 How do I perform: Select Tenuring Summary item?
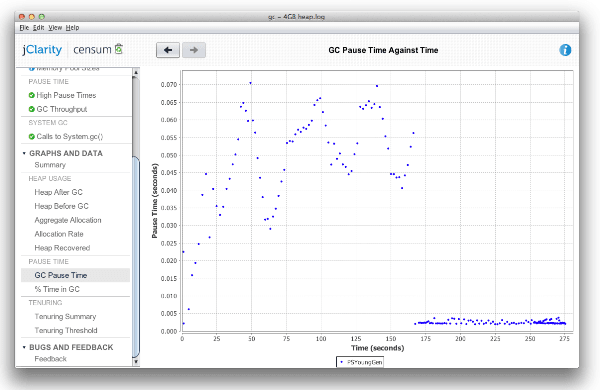tap(65, 317)
